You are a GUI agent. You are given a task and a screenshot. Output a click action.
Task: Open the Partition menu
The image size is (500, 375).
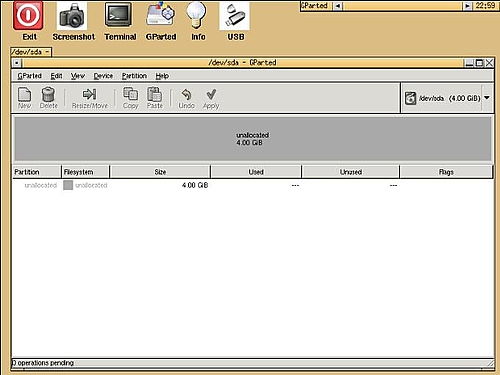pos(134,76)
